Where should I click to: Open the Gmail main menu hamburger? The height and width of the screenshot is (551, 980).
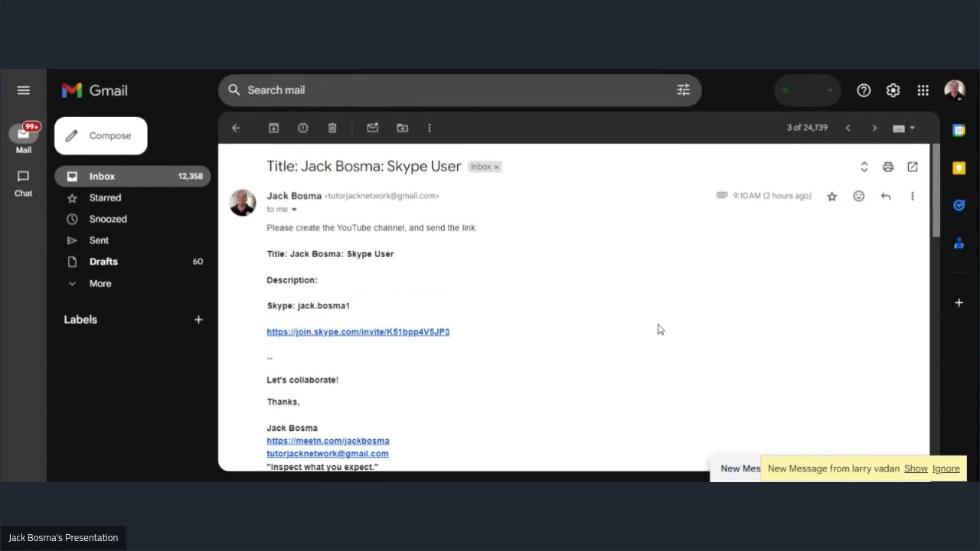pyautogui.click(x=23, y=90)
